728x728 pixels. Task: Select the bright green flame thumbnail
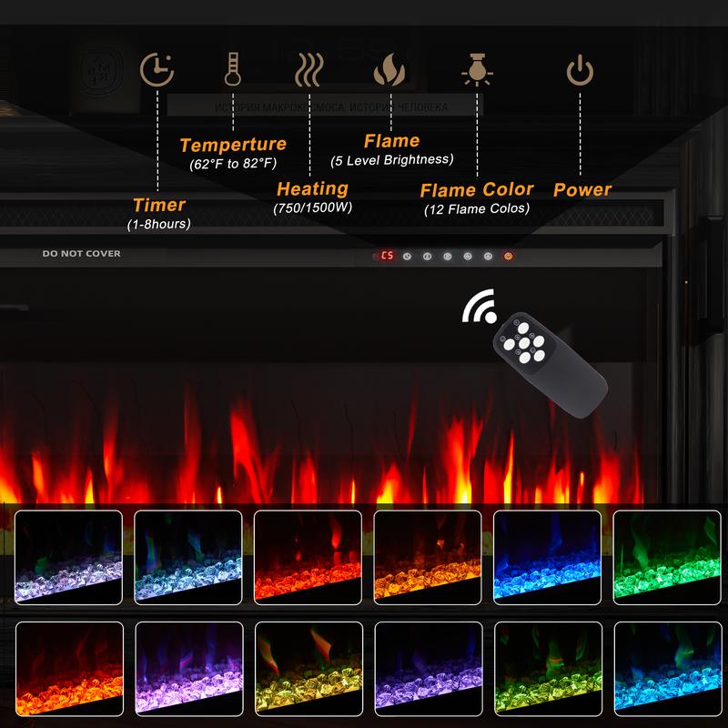tap(666, 556)
